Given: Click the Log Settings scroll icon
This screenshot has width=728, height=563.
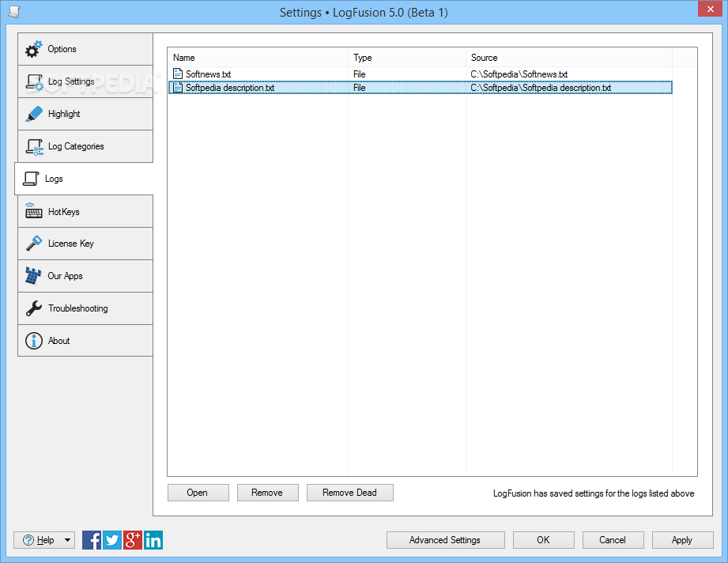Looking at the screenshot, I should point(34,82).
